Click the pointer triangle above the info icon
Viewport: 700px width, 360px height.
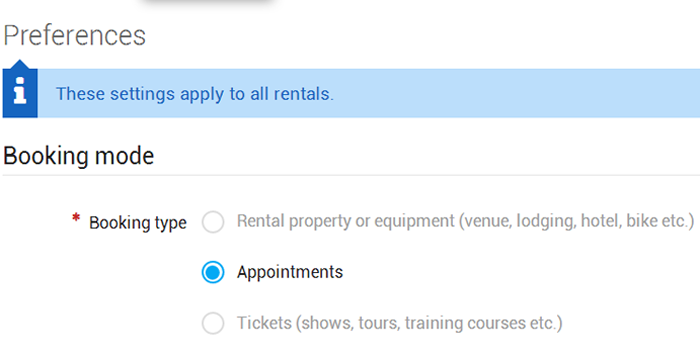tap(20, 64)
